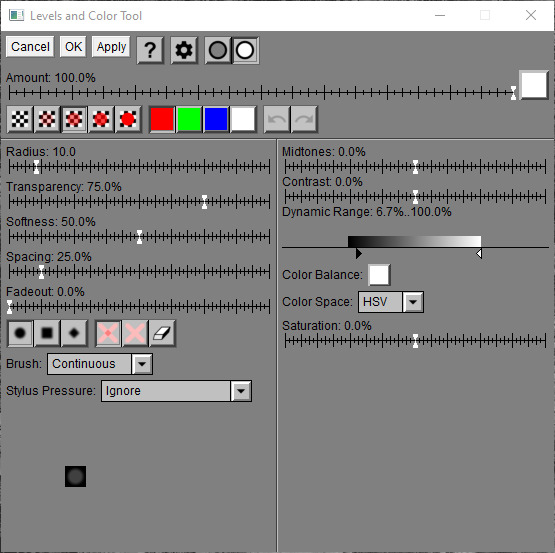The image size is (555, 553).
Task: Select the solid red dot mask overlay
Action: pos(128,119)
